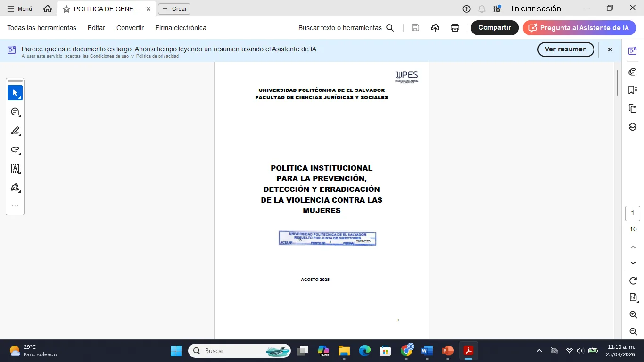Close the POLITICA DE GENE... tab
Image resolution: width=644 pixels, height=362 pixels.
pyautogui.click(x=149, y=9)
